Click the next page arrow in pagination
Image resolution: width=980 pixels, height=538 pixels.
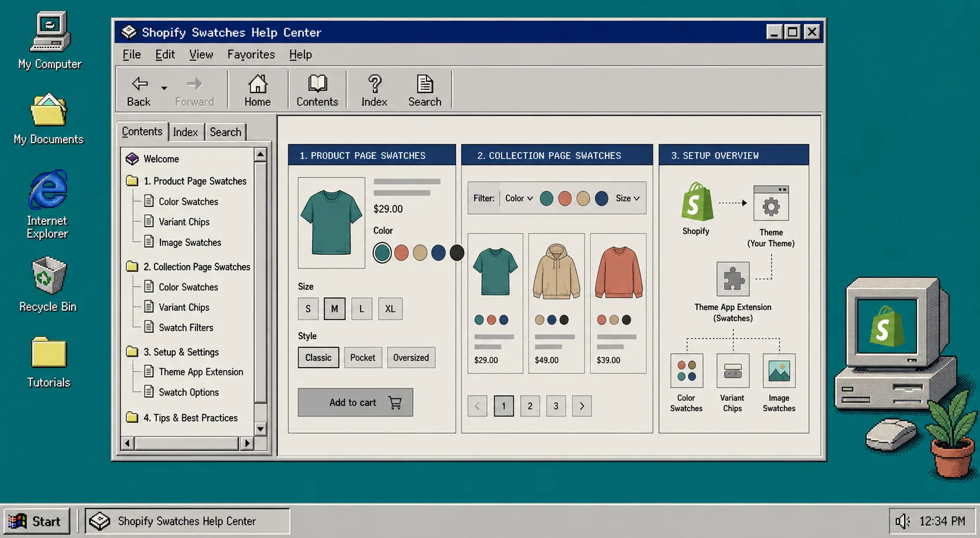click(x=582, y=406)
